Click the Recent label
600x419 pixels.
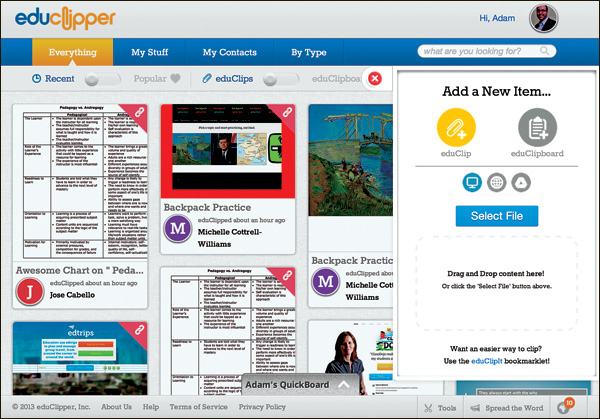[x=60, y=78]
